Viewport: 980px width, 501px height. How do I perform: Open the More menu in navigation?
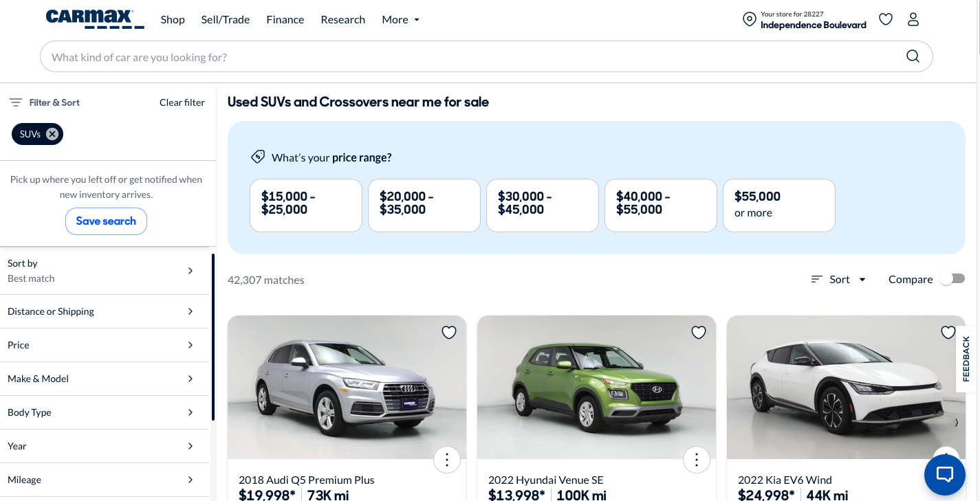click(400, 19)
